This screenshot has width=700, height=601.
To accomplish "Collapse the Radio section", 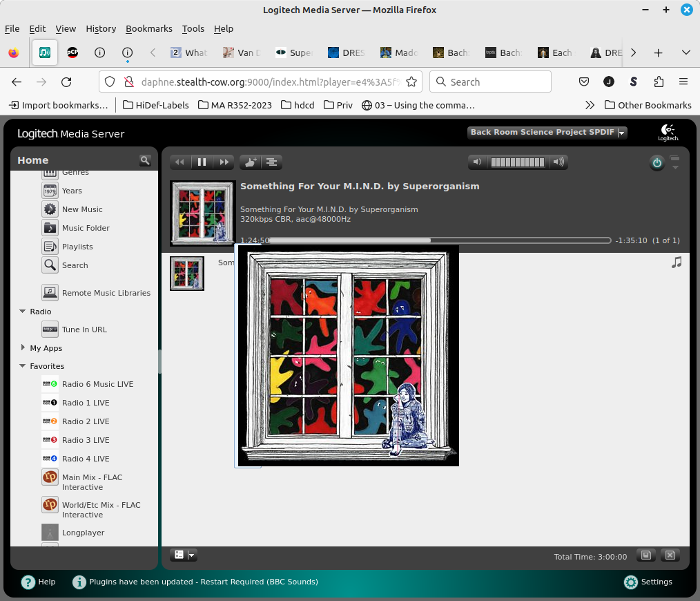I will point(22,312).
